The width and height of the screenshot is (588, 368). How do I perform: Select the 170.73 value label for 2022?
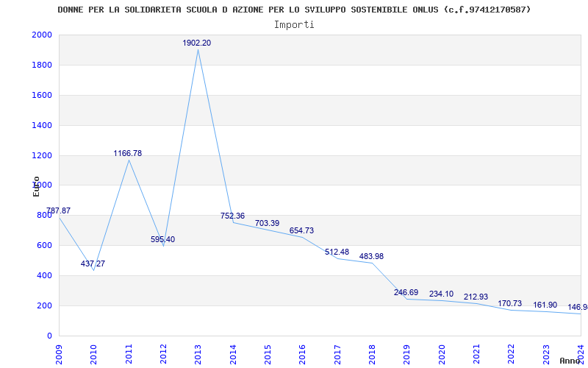pyautogui.click(x=509, y=303)
